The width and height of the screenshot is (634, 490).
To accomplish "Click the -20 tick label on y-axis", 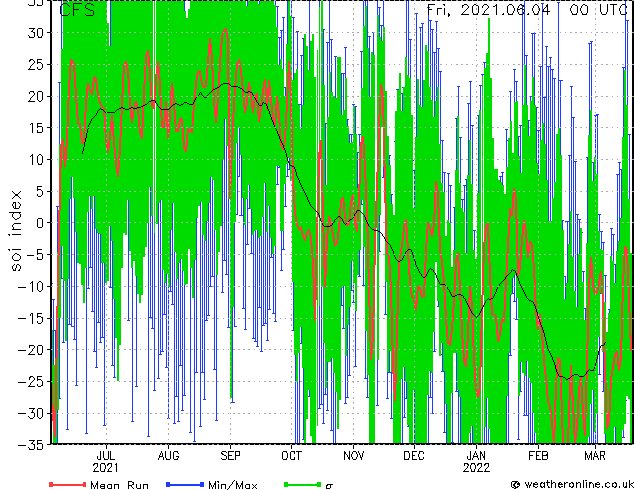I will (x=31, y=350).
